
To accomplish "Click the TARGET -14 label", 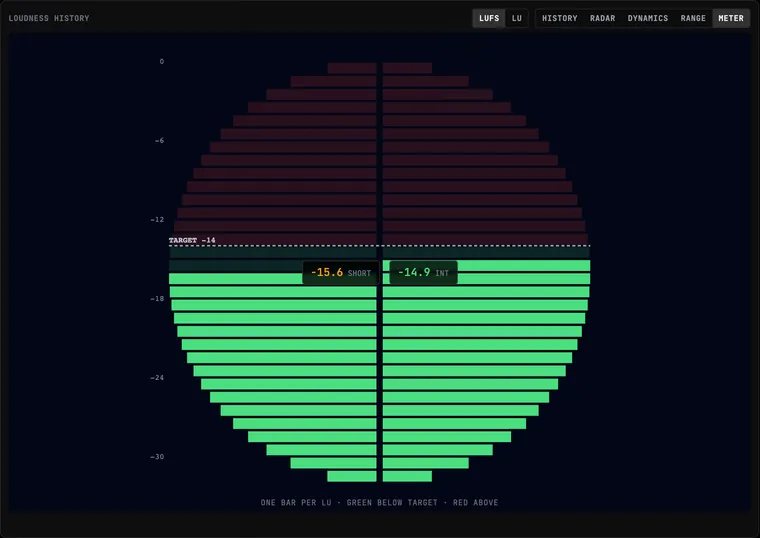I will click(192, 240).
